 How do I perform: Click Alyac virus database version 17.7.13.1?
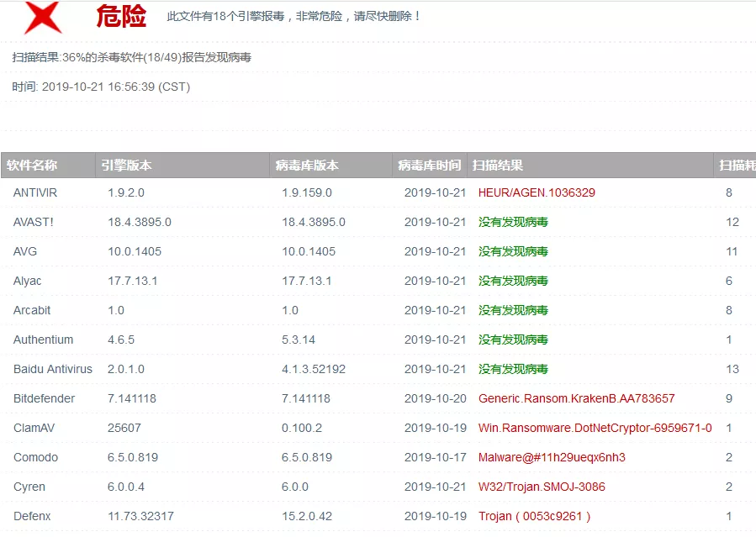(x=307, y=281)
